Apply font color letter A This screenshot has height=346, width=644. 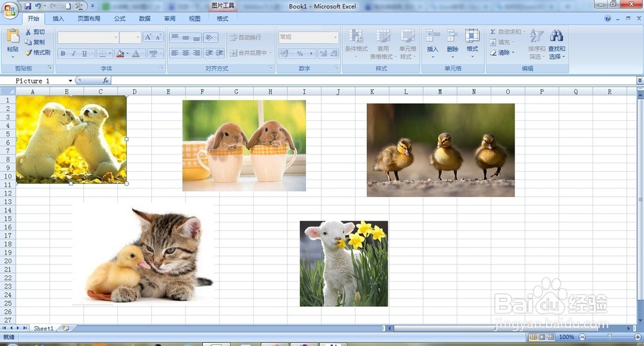point(136,53)
